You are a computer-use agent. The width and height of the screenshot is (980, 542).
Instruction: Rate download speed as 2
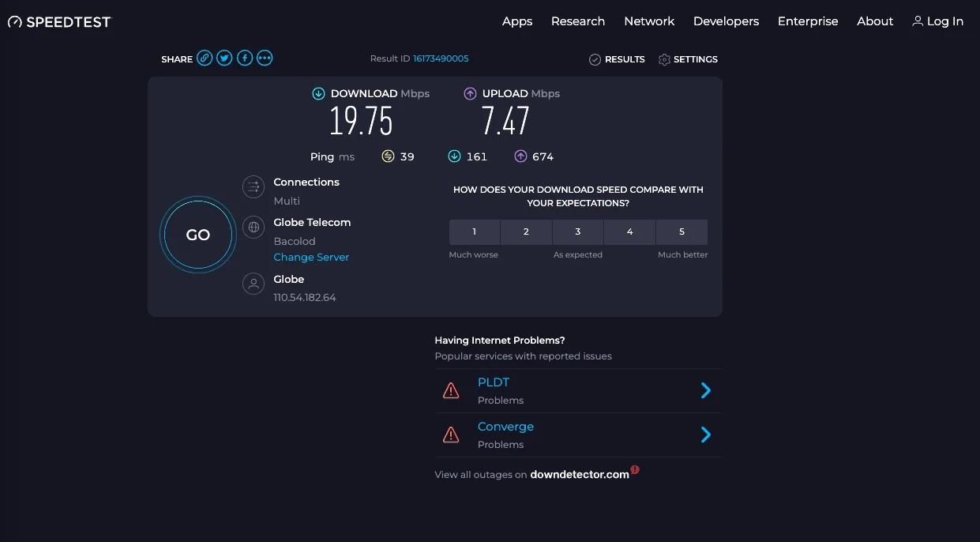tap(526, 231)
